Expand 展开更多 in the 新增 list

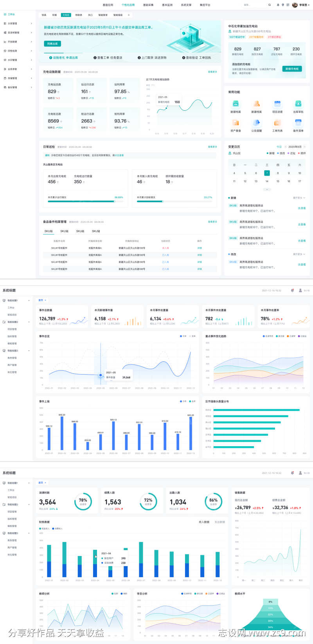[299, 198]
